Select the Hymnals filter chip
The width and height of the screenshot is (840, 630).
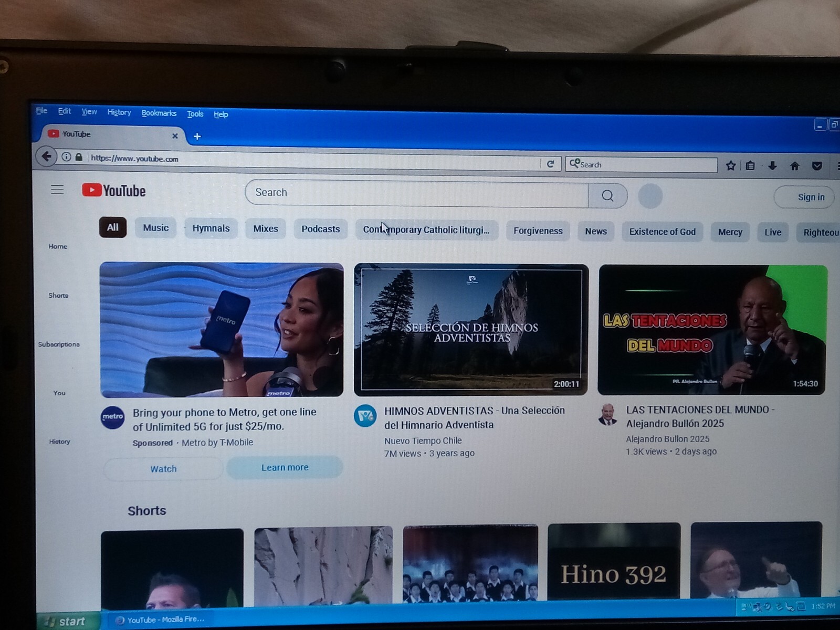(211, 228)
